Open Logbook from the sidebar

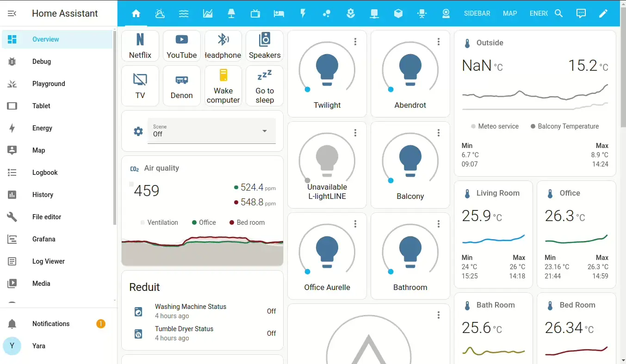point(45,172)
